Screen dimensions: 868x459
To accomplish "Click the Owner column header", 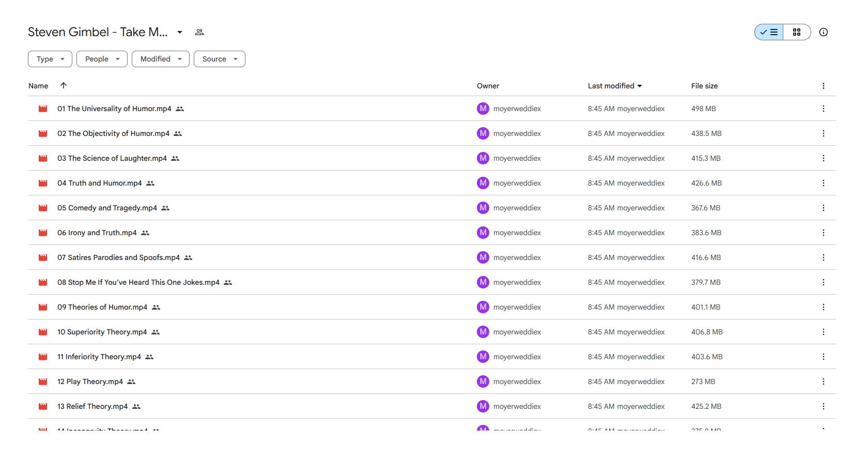I will pyautogui.click(x=488, y=86).
